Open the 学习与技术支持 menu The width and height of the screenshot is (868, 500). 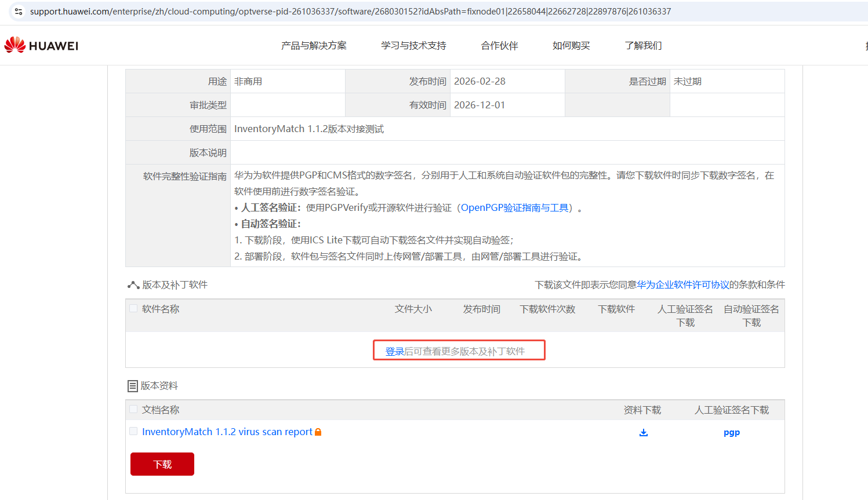413,46
